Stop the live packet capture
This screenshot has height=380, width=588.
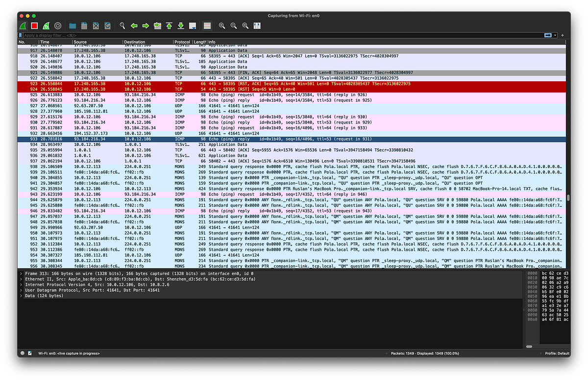[x=33, y=25]
